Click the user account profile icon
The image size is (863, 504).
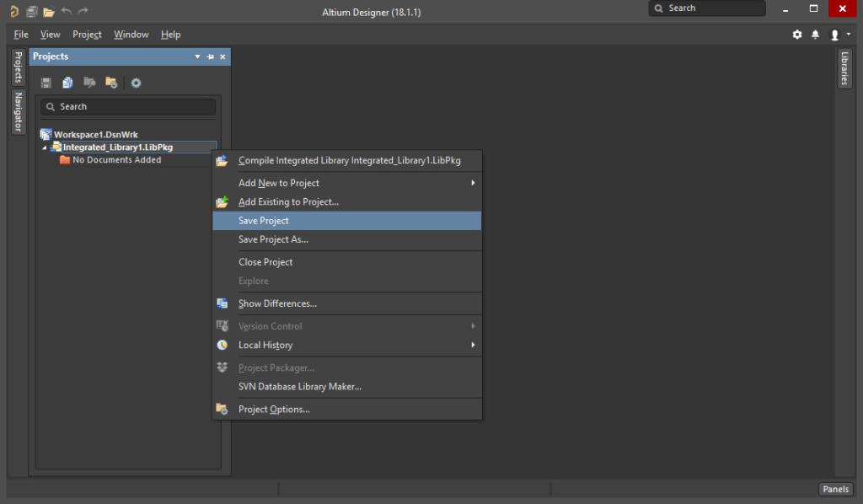click(835, 35)
